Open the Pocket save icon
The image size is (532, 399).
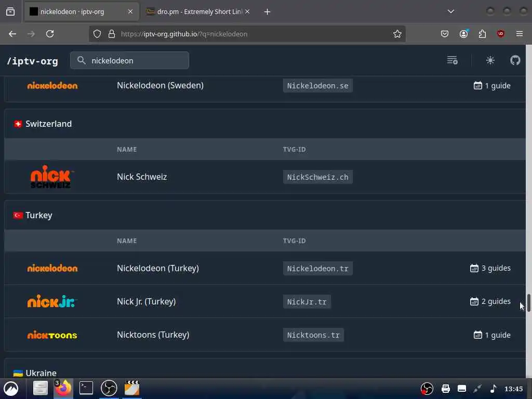click(x=445, y=34)
